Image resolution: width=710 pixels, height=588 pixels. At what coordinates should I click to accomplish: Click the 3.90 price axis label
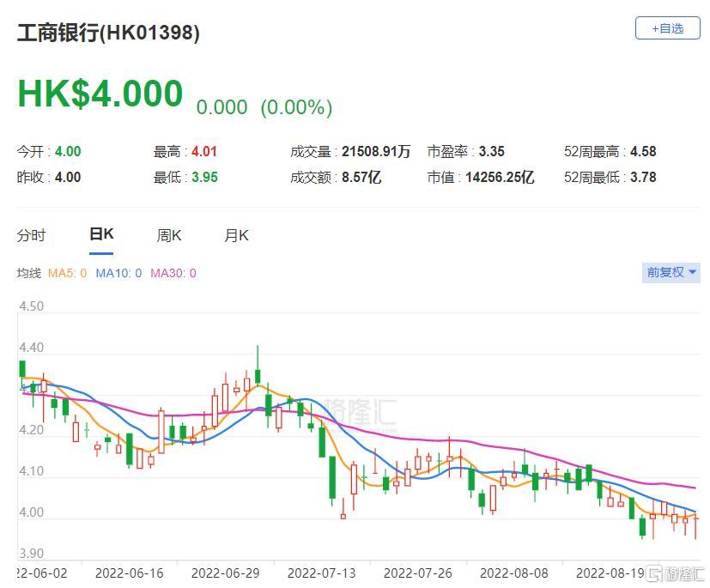[31, 554]
